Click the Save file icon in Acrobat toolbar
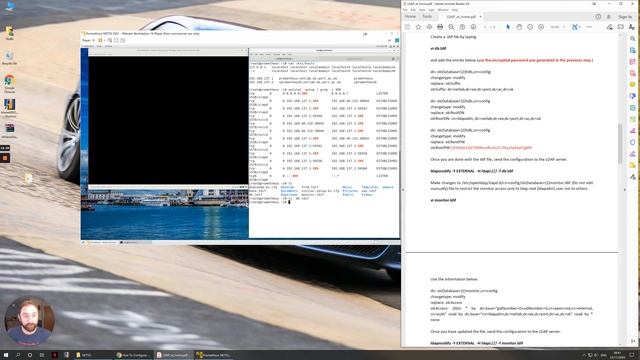640x360 pixels. pyautogui.click(x=407, y=27)
